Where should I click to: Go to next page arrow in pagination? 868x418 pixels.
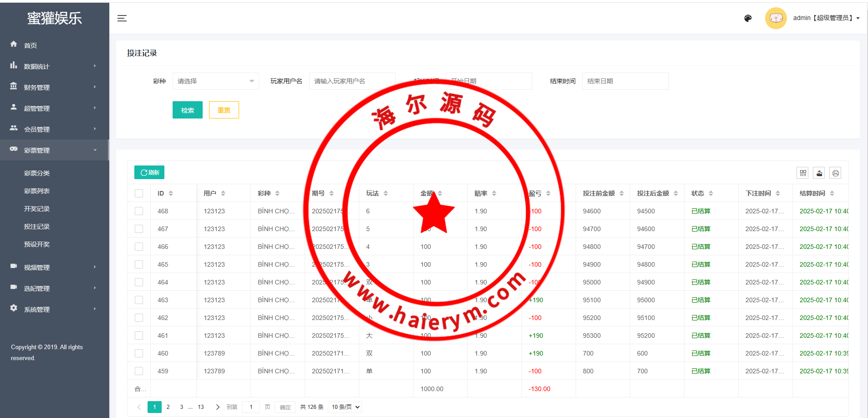coord(218,407)
